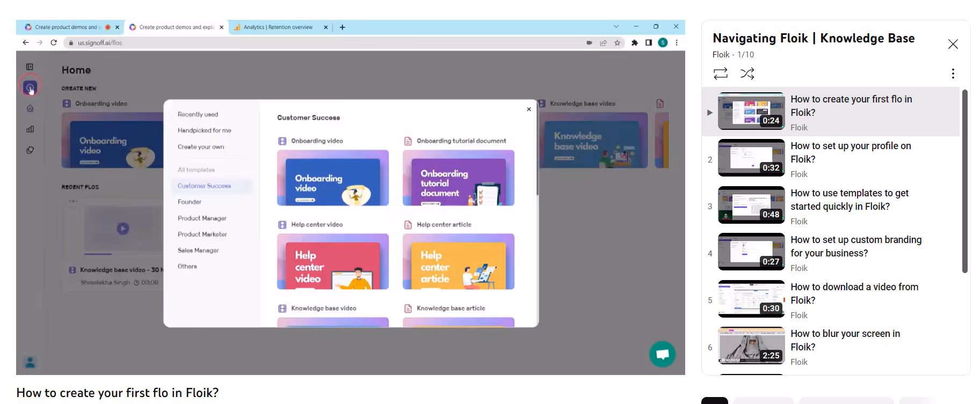Click thumbnail of the 0:32 profile video
Image resolution: width=980 pixels, height=404 pixels.
click(x=751, y=158)
